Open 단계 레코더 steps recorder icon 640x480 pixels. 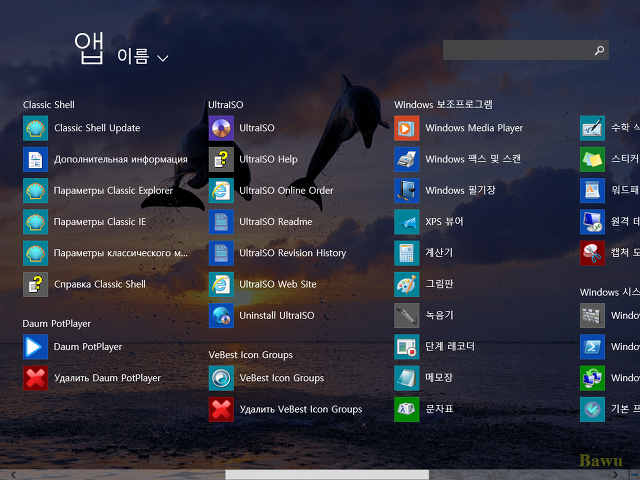tap(407, 347)
